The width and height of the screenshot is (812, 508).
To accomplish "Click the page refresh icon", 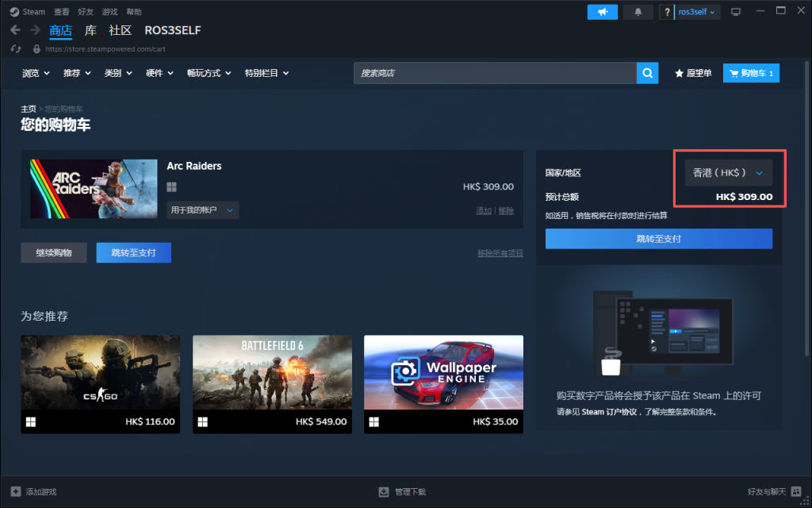I will 15,48.
